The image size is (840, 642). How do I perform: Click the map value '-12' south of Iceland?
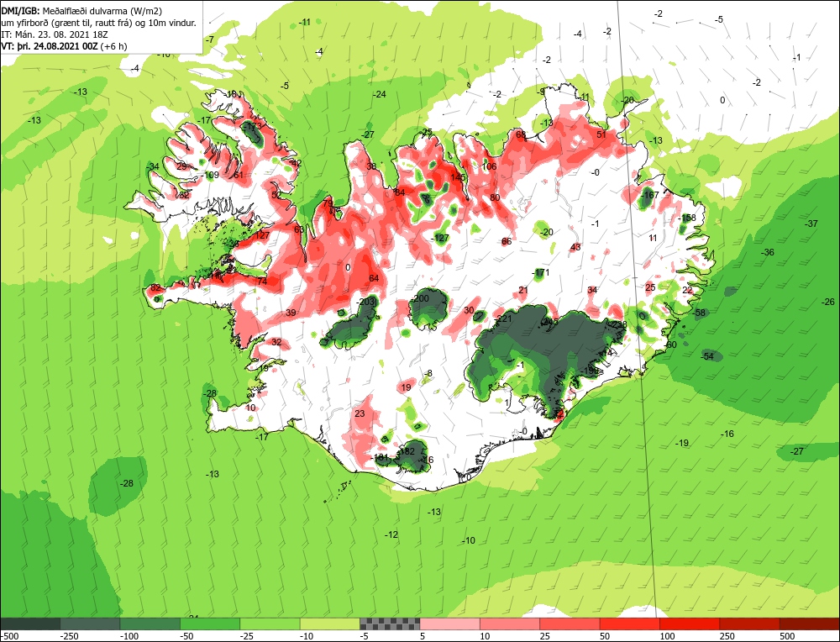391,534
